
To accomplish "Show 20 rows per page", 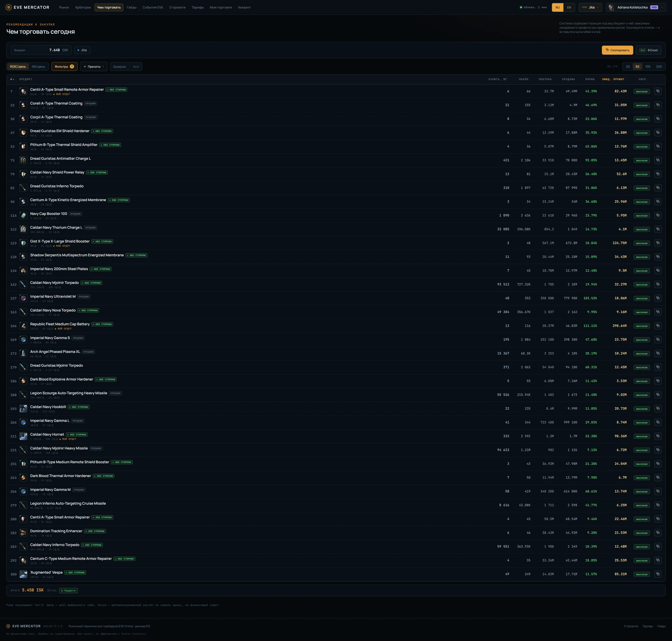I will (x=628, y=66).
